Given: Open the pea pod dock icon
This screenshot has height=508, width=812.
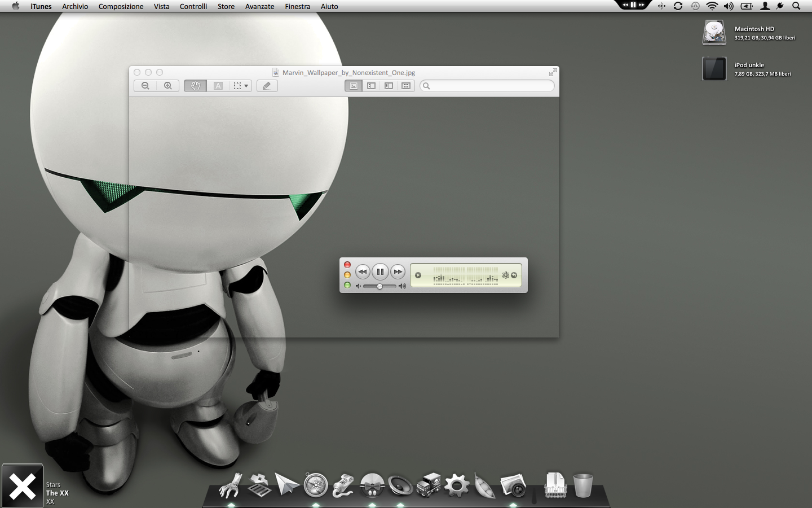Looking at the screenshot, I should click(x=485, y=485).
